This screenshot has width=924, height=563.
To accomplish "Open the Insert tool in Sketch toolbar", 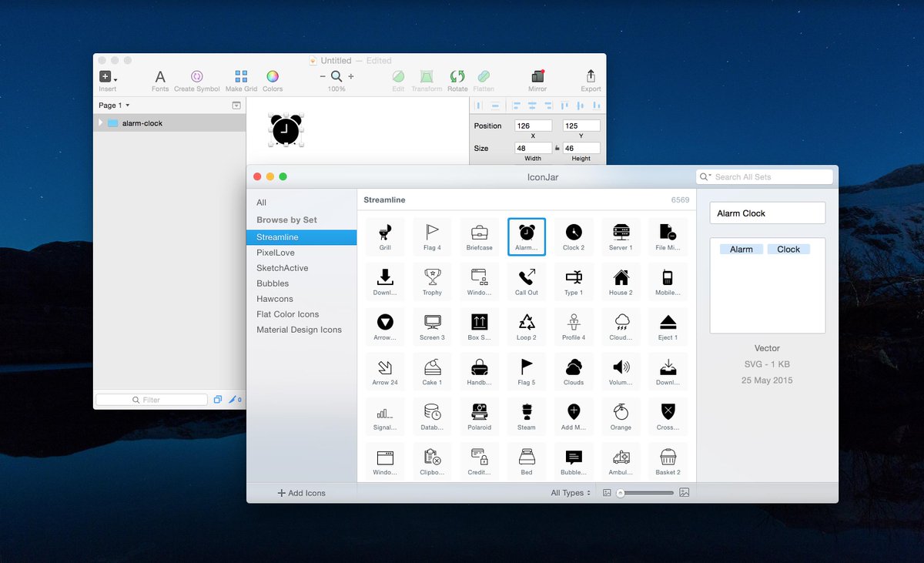I will click(x=108, y=80).
